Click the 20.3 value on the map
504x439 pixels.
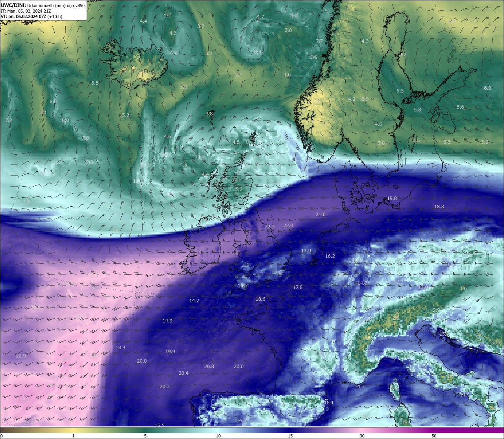165,387
